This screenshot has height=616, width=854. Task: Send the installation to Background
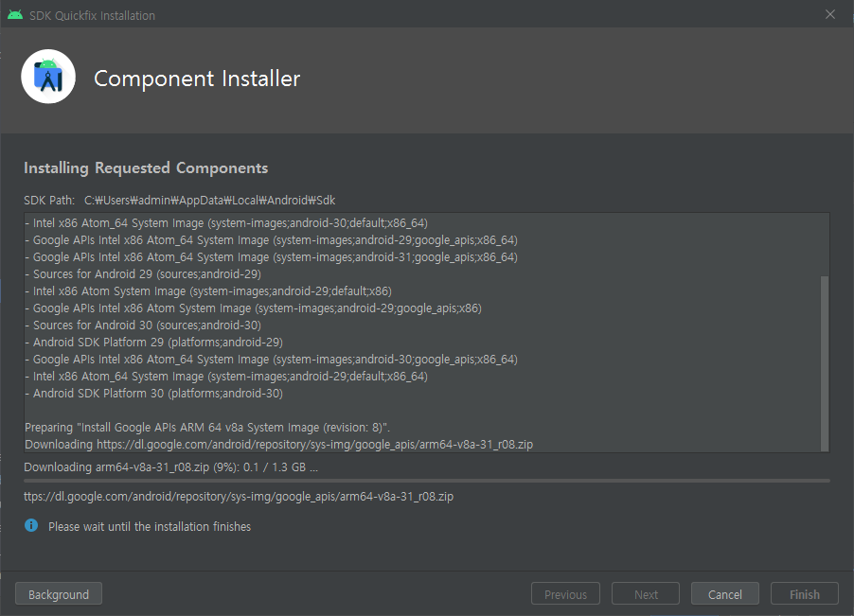(59, 594)
